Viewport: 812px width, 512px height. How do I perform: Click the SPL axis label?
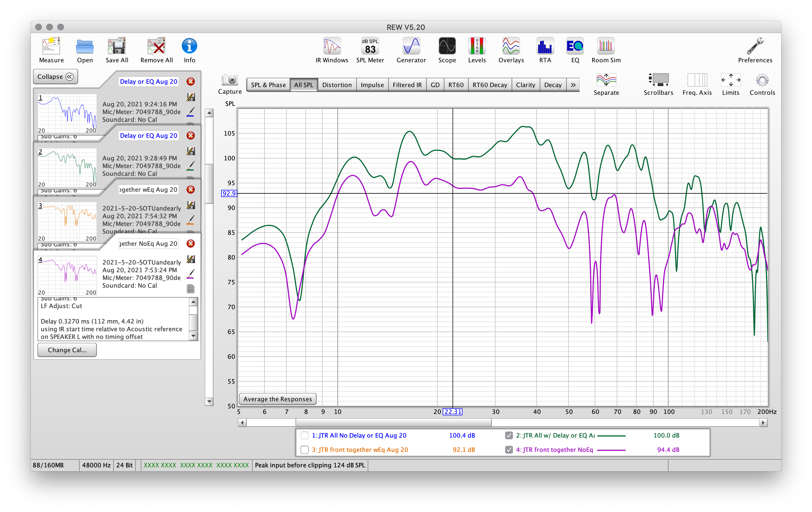pyautogui.click(x=230, y=104)
